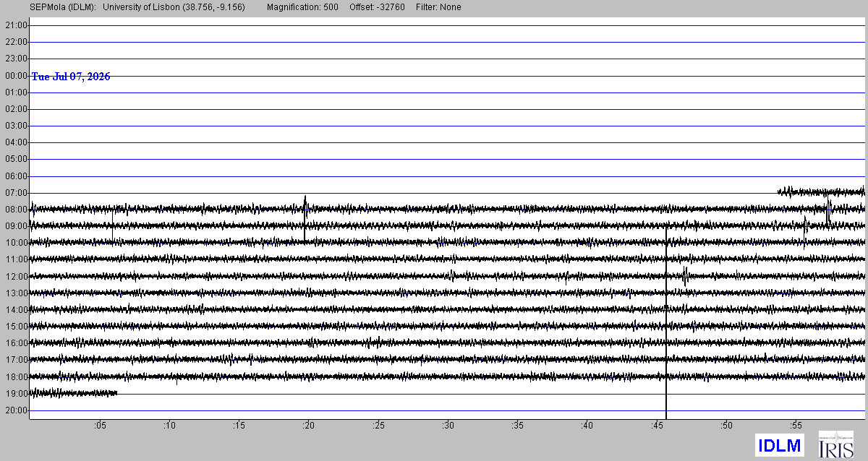Viewport: 868px width, 461px height.
Task: Click the 08:00 hour label
Action: pos(16,210)
